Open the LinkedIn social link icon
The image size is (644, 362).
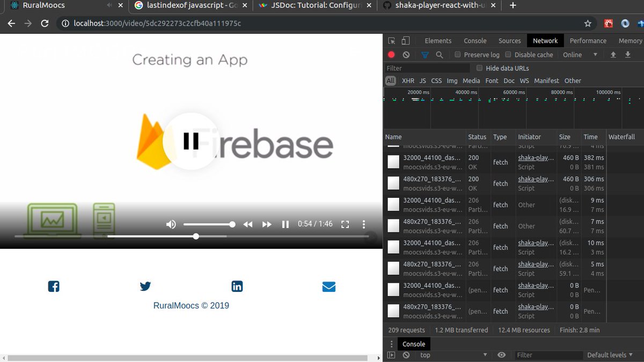pyautogui.click(x=237, y=286)
